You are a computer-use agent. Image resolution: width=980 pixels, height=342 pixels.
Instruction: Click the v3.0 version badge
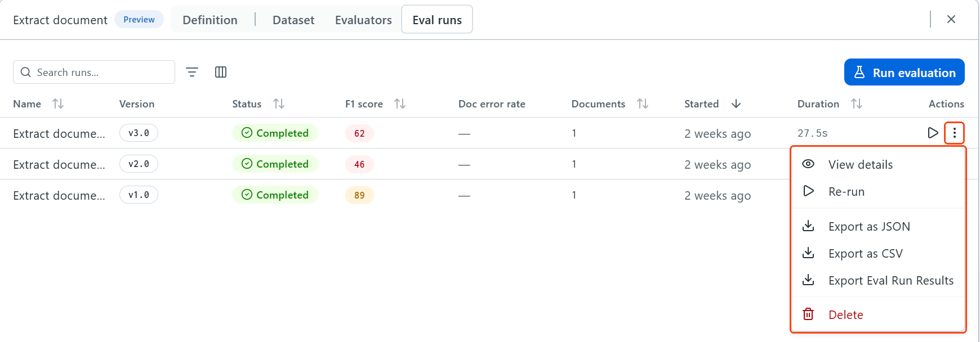tap(139, 133)
